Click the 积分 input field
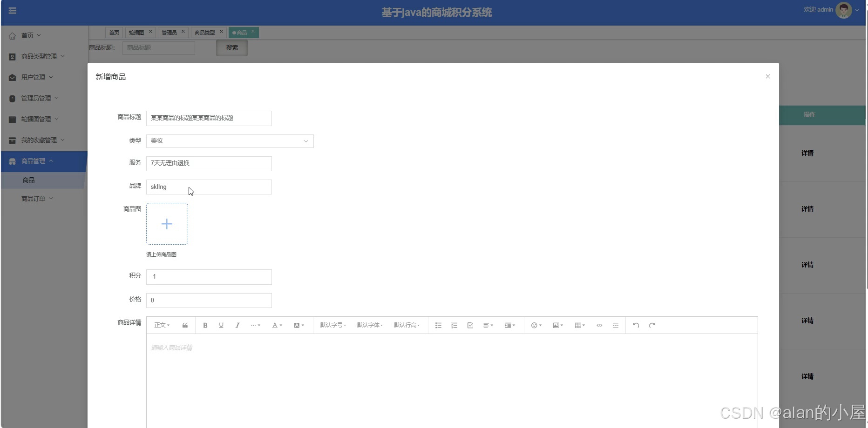This screenshot has height=428, width=868. (209, 277)
